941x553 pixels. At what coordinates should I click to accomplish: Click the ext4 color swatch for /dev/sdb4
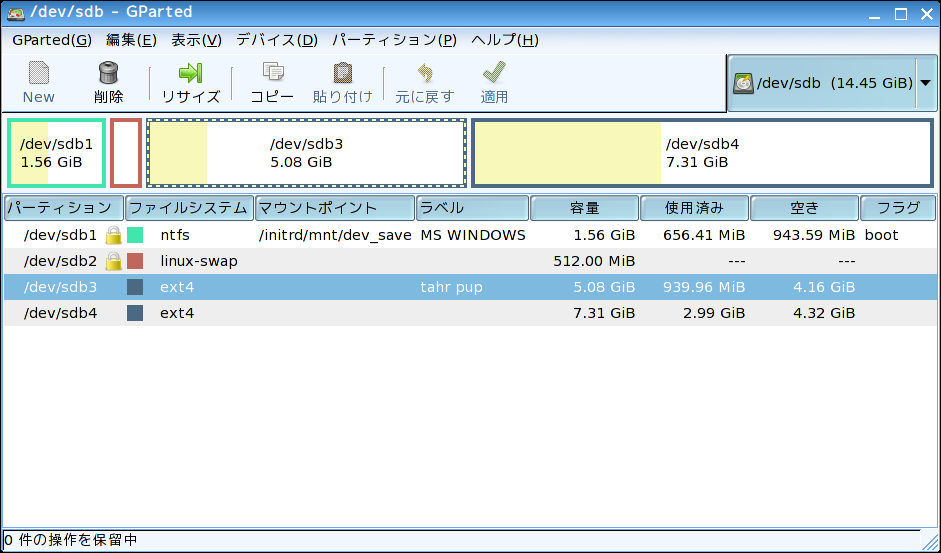(135, 313)
